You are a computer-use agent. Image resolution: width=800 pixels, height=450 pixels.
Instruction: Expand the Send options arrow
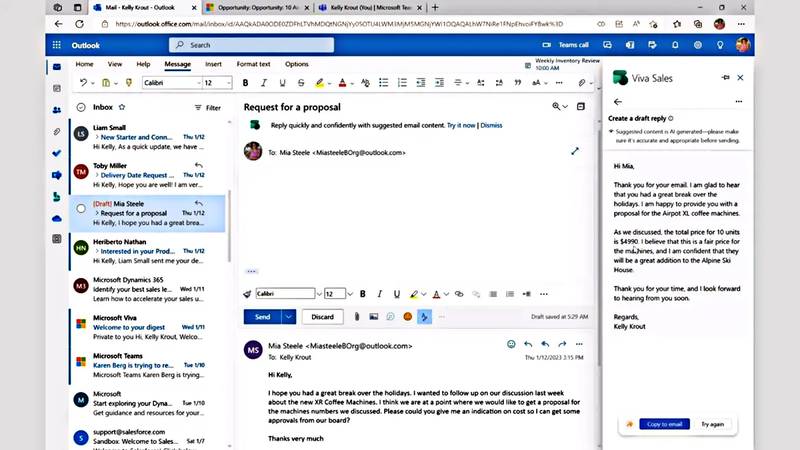288,317
